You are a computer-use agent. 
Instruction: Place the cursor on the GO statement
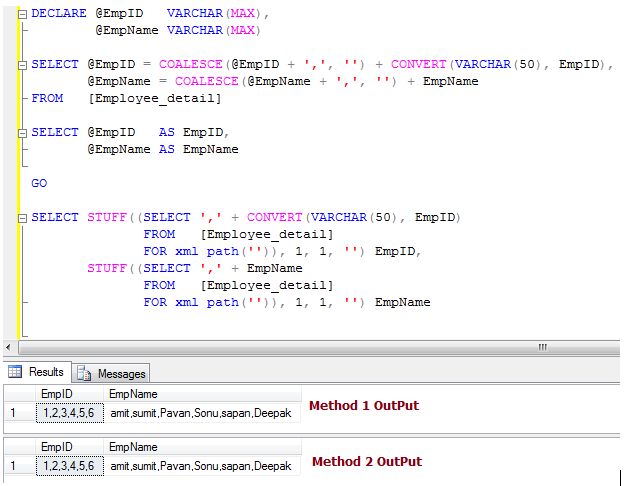[x=39, y=183]
